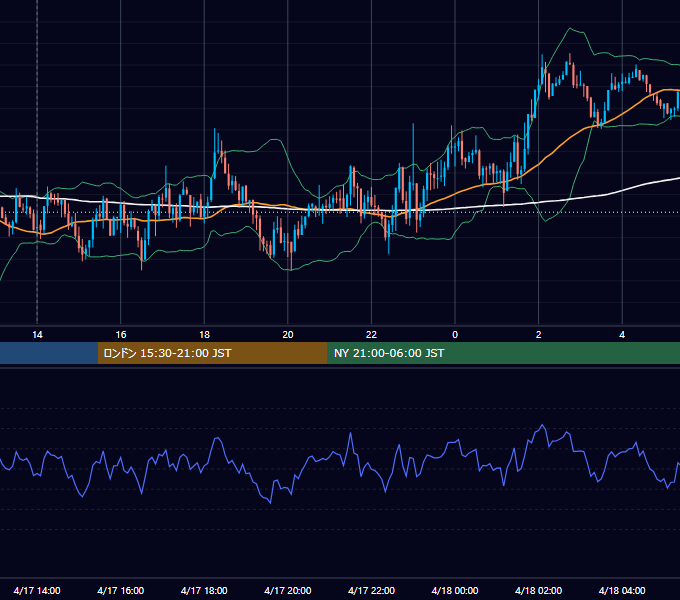Click the 20 hour axis label
Image resolution: width=680 pixels, height=600 pixels.
tap(288, 335)
